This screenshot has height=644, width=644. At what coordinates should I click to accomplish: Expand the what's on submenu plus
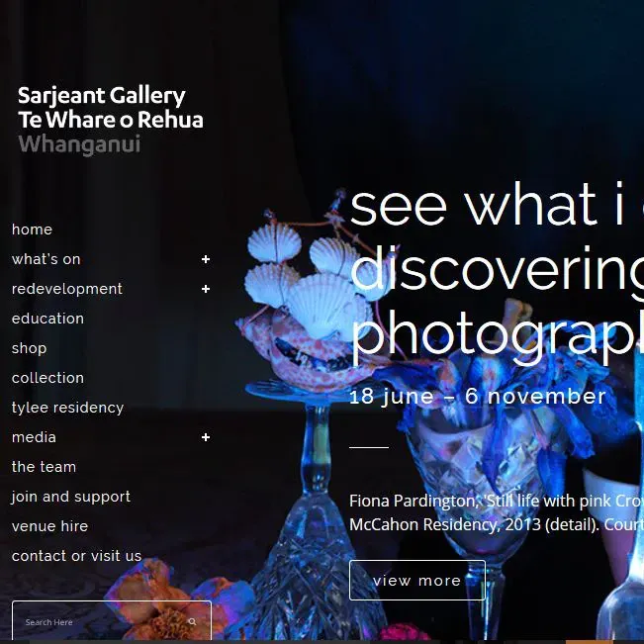[x=206, y=259]
